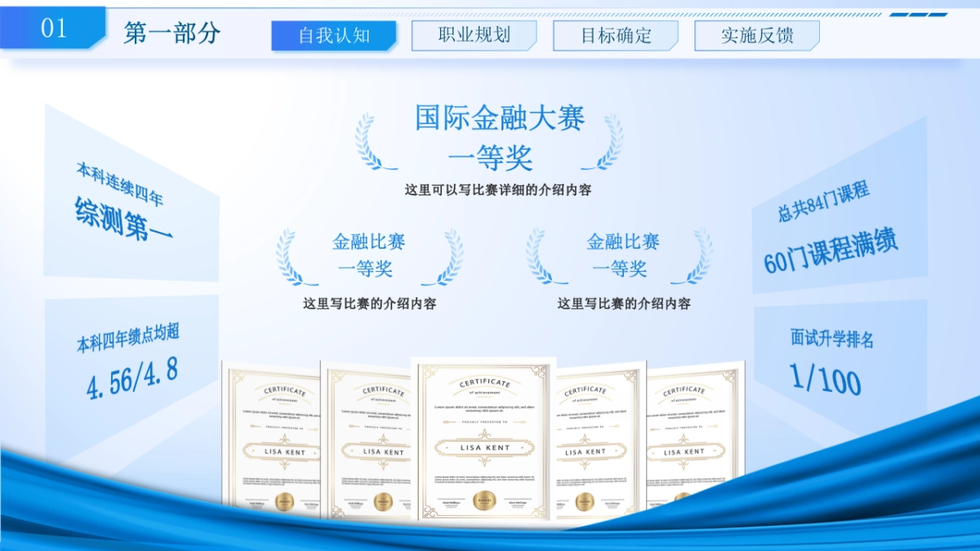
Task: Click the 第一部分 section title
Action: pyautogui.click(x=172, y=33)
